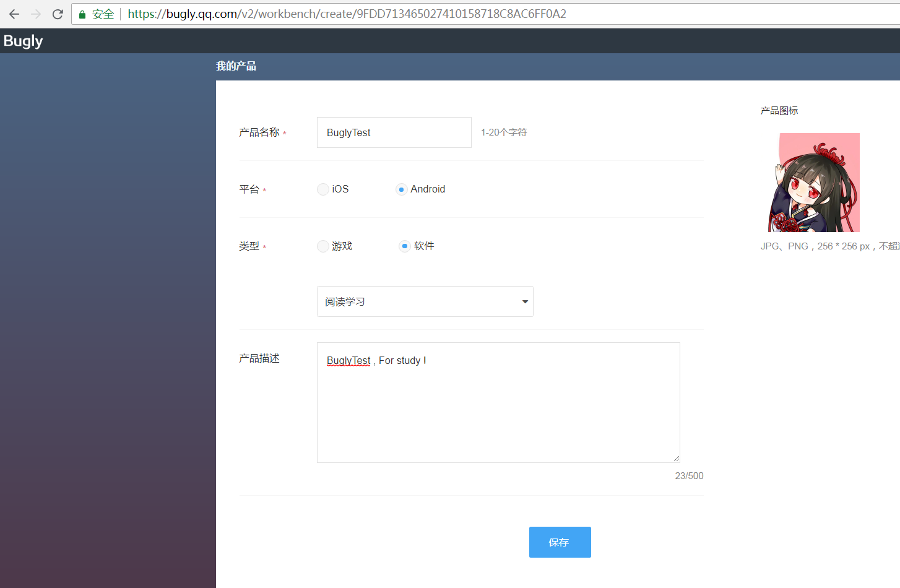Expand the product category selection list
This screenshot has height=588, width=900.
(425, 301)
